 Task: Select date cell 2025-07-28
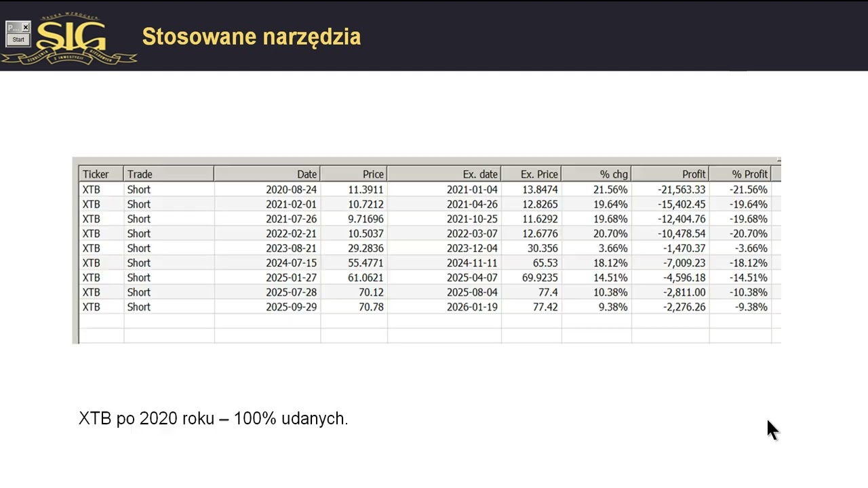point(291,292)
